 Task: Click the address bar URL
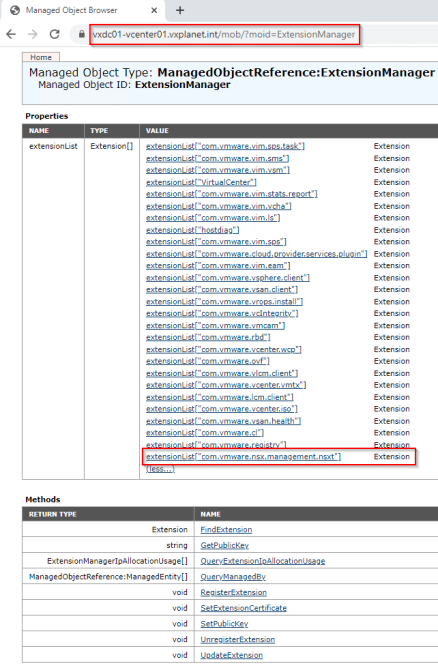click(x=224, y=34)
